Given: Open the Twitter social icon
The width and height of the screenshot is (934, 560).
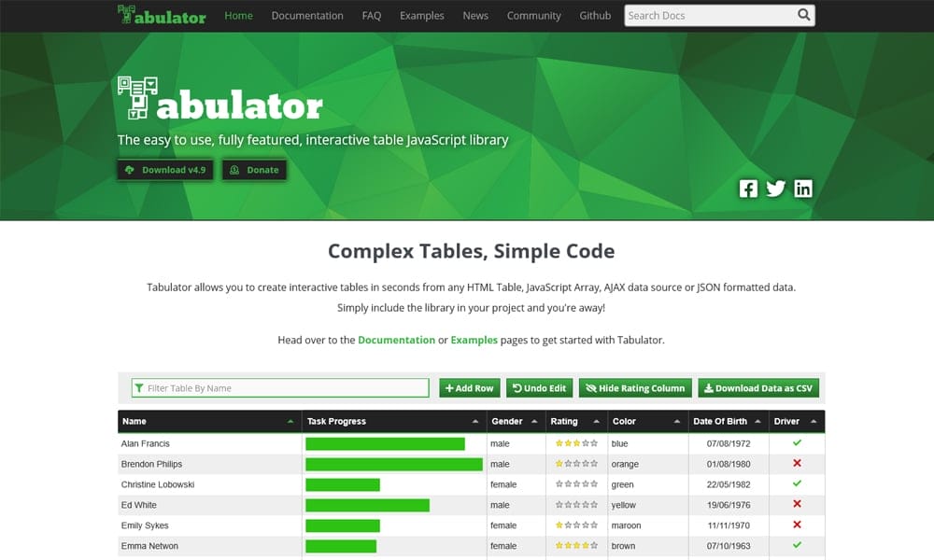Looking at the screenshot, I should point(775,189).
